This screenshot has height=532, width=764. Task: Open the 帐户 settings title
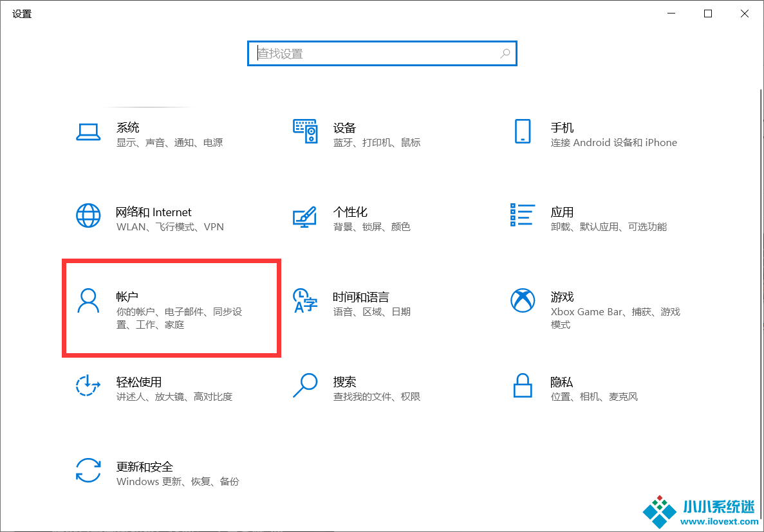tap(127, 296)
